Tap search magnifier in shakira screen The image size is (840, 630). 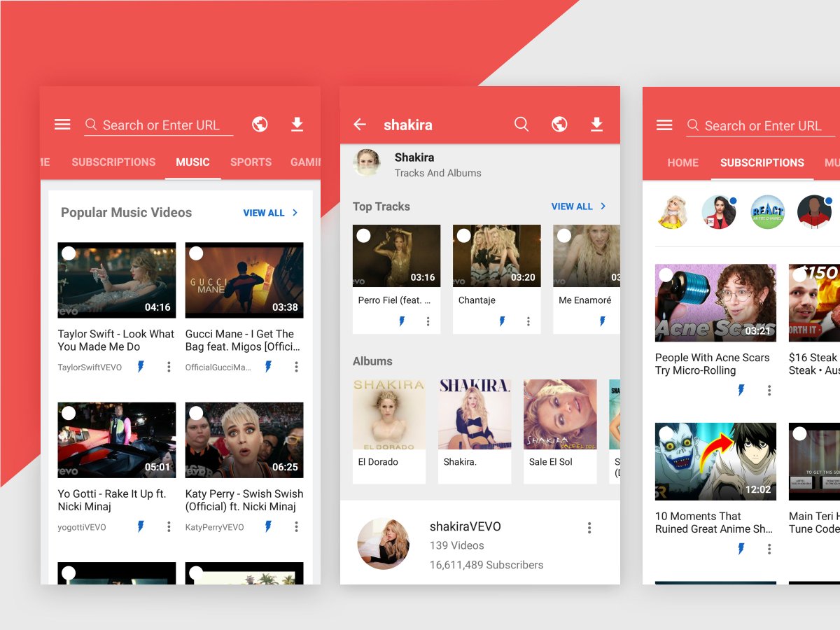click(x=521, y=125)
